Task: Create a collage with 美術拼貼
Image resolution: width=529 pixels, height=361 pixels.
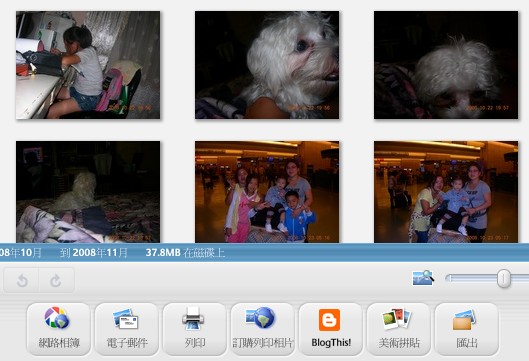Action: coord(399,329)
